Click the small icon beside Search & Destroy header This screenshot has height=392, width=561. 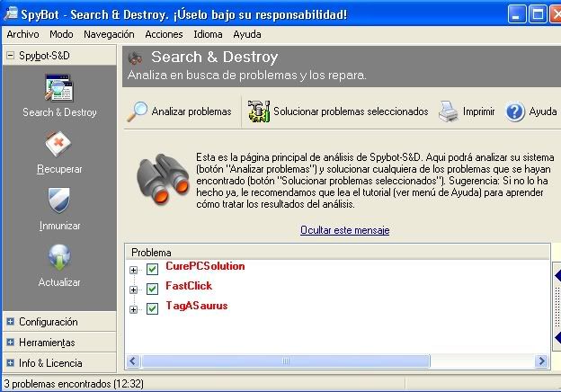coord(135,58)
